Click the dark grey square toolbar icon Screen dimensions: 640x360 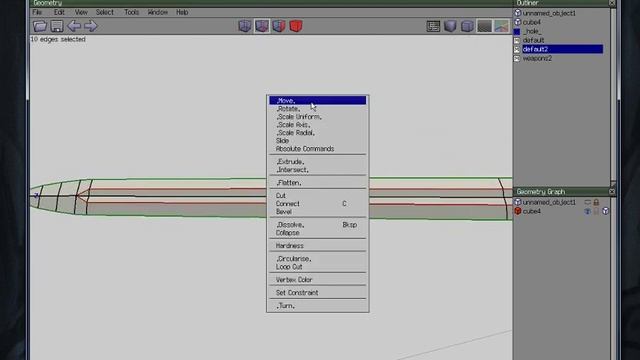click(484, 26)
